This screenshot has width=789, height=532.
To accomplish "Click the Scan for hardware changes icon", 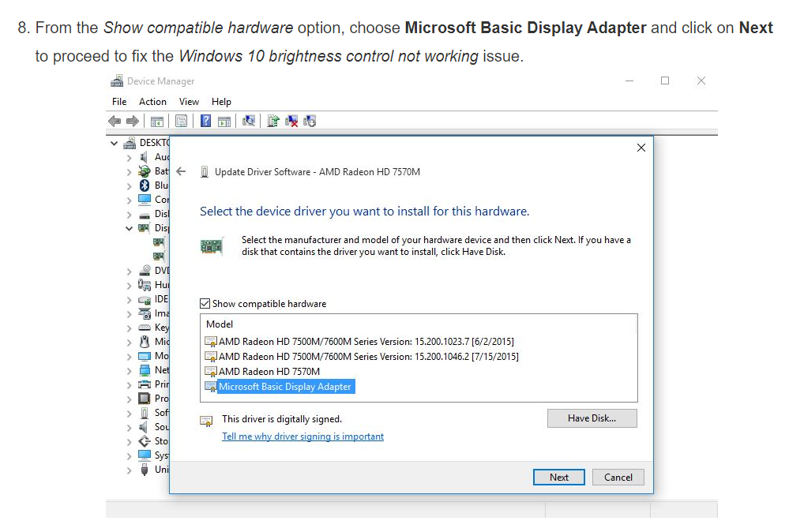I will tap(250, 121).
